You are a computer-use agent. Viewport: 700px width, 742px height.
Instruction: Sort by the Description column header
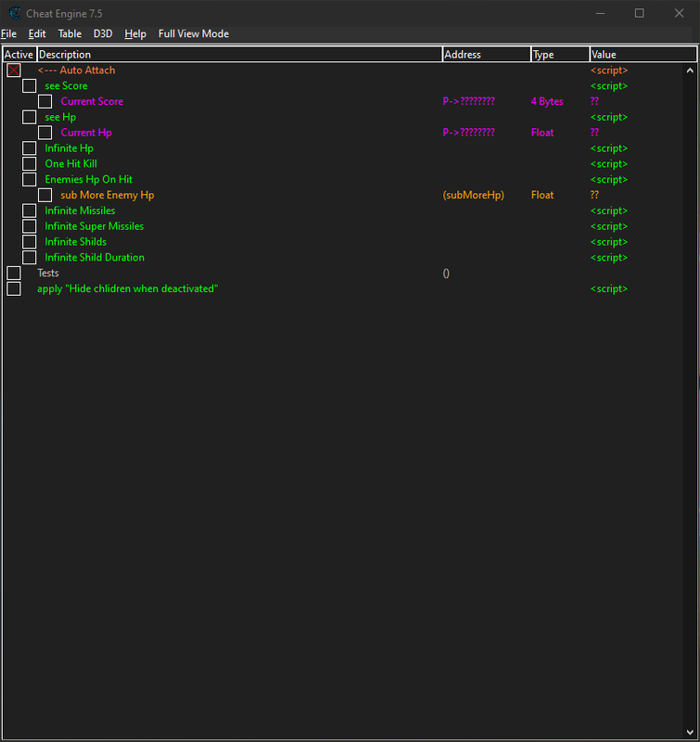tap(240, 55)
